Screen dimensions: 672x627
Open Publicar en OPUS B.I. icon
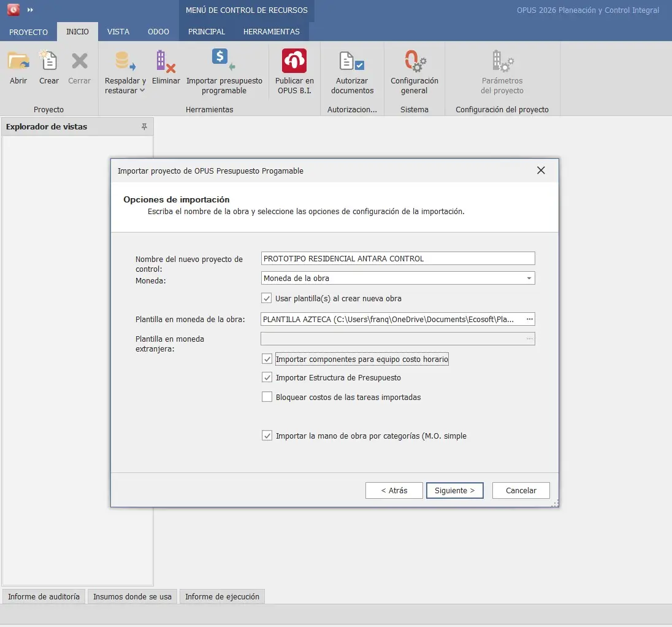[x=294, y=61]
